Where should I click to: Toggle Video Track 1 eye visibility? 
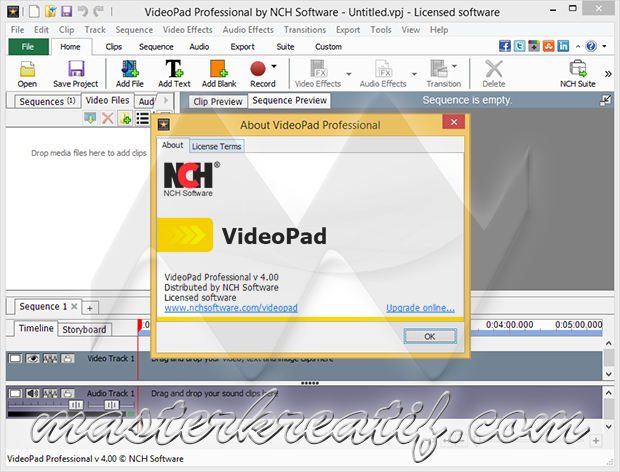(32, 359)
